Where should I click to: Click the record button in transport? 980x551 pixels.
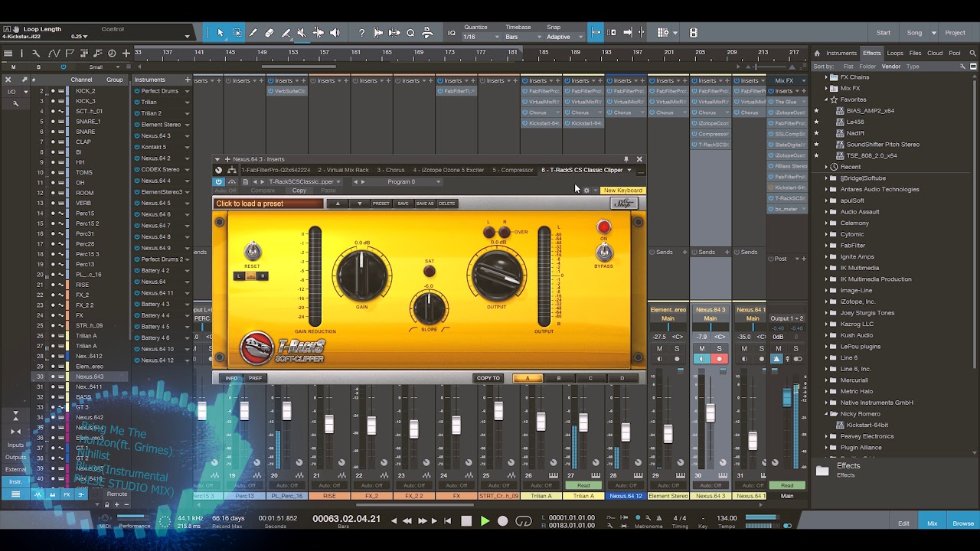(502, 521)
